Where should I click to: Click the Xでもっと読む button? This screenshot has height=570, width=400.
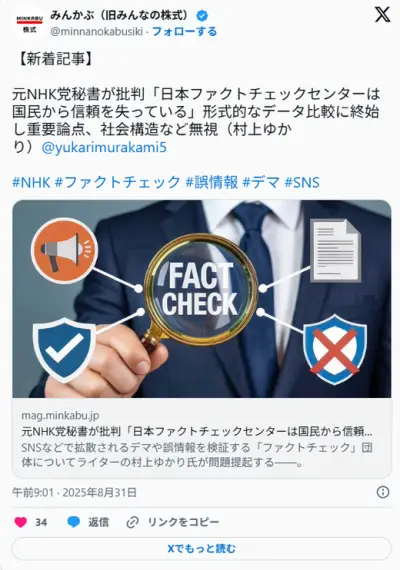click(x=202, y=548)
